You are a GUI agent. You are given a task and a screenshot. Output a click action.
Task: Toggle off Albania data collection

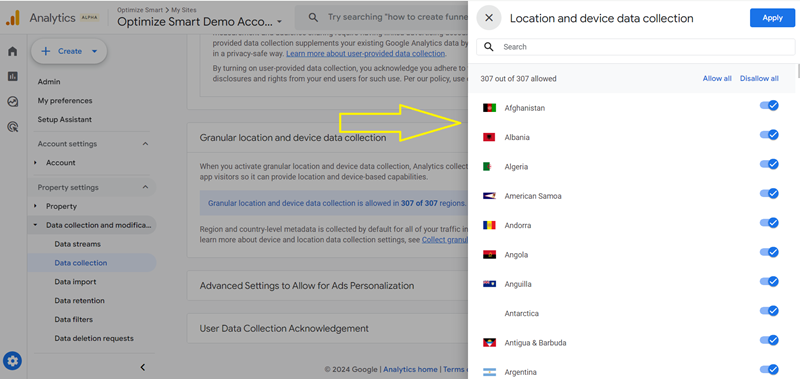(x=769, y=135)
